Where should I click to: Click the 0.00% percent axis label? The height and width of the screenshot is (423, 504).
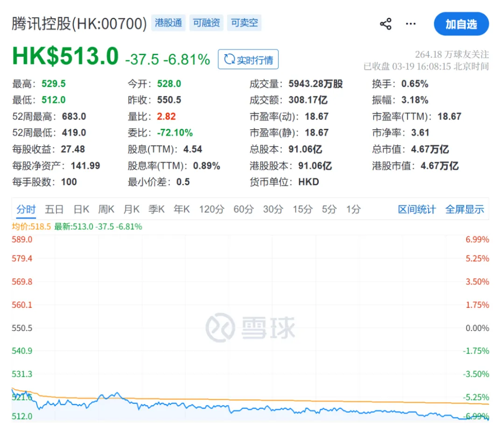pos(477,328)
